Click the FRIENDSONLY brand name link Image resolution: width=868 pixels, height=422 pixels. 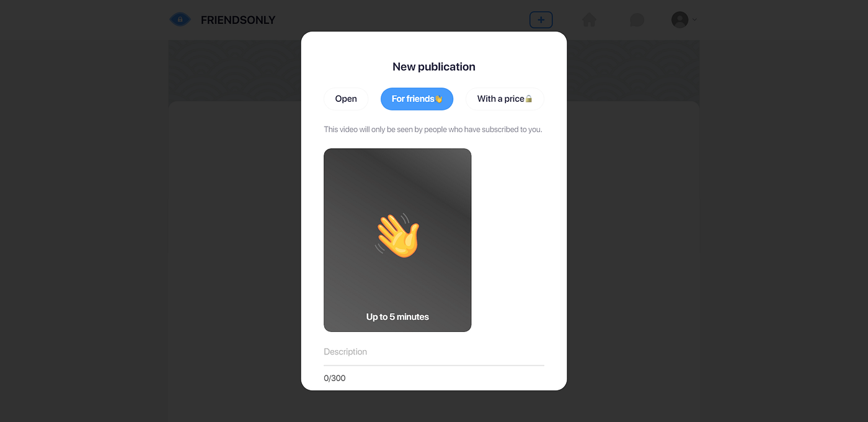238,20
